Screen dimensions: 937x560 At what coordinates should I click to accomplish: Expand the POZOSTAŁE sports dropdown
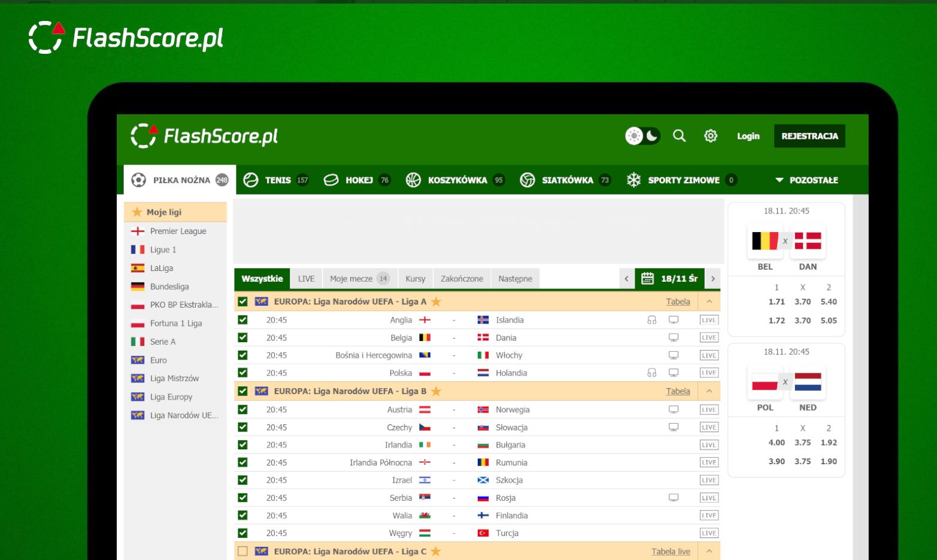click(806, 179)
